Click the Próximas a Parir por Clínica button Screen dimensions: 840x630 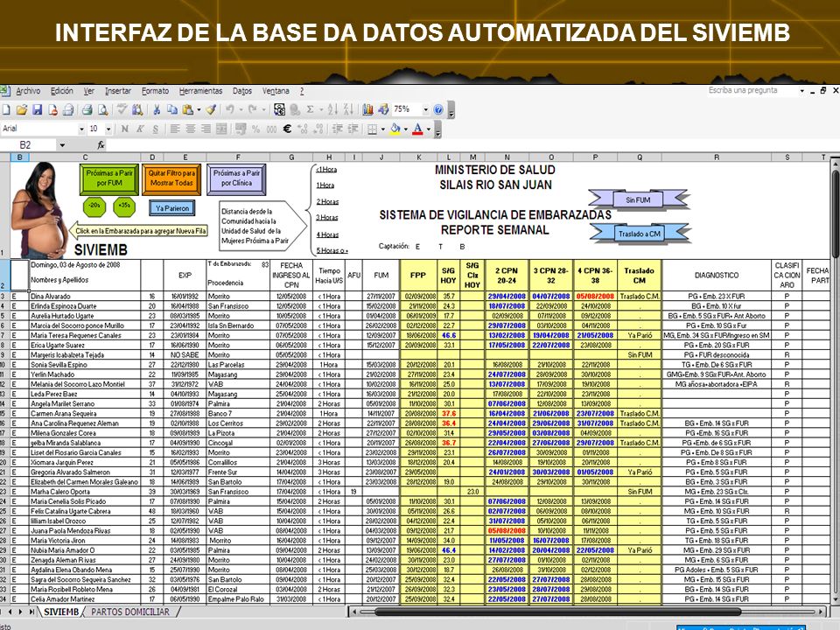(236, 178)
